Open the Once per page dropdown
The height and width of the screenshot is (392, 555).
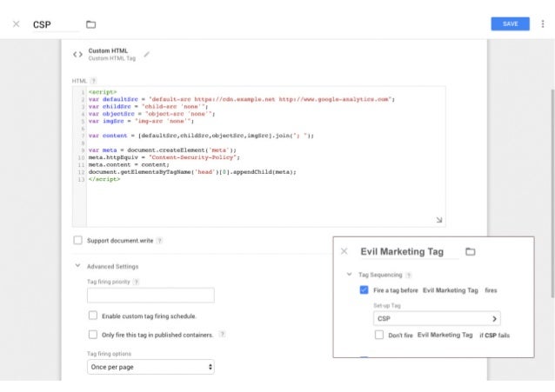(x=150, y=367)
